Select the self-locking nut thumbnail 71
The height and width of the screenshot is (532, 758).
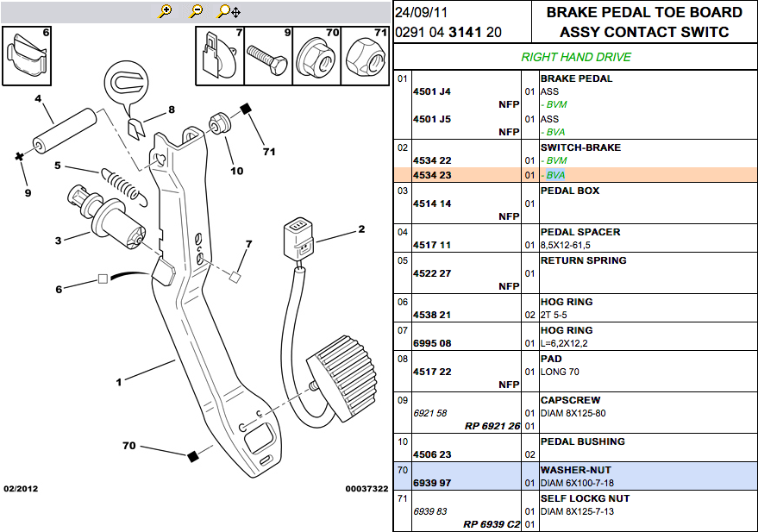coord(365,56)
